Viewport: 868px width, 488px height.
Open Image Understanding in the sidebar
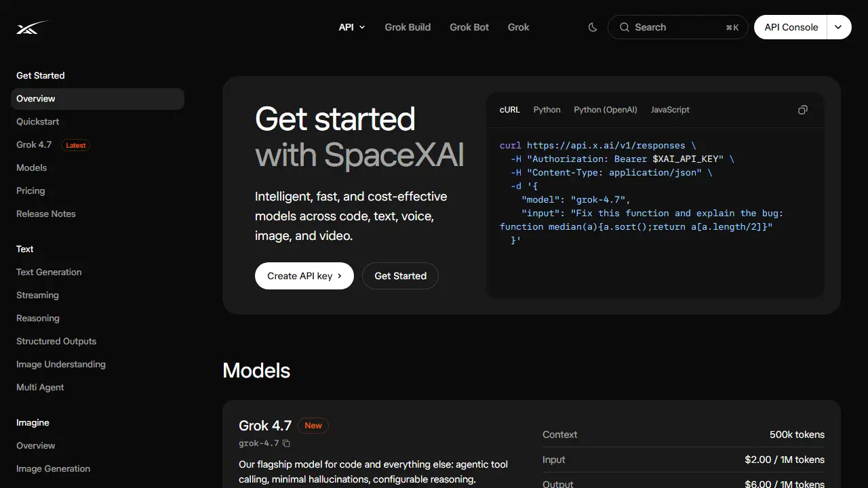(x=61, y=365)
